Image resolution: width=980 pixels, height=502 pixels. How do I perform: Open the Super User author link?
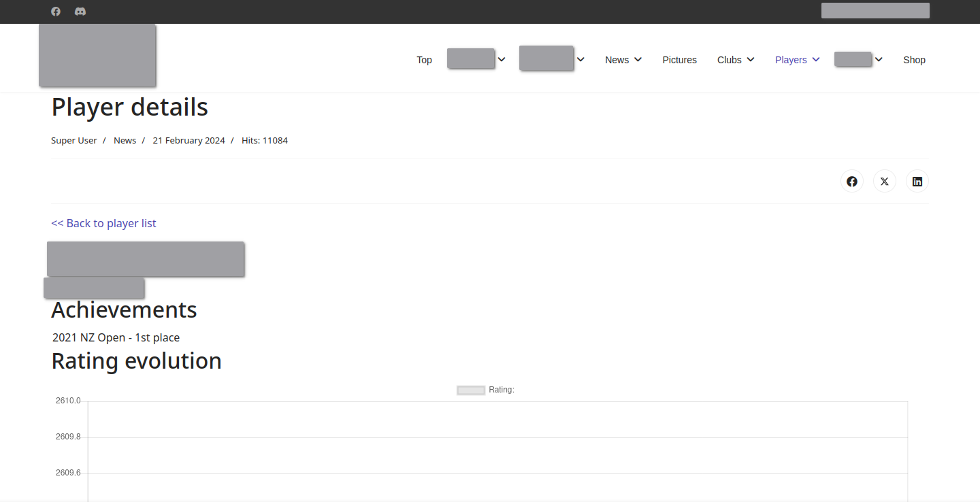tap(73, 141)
